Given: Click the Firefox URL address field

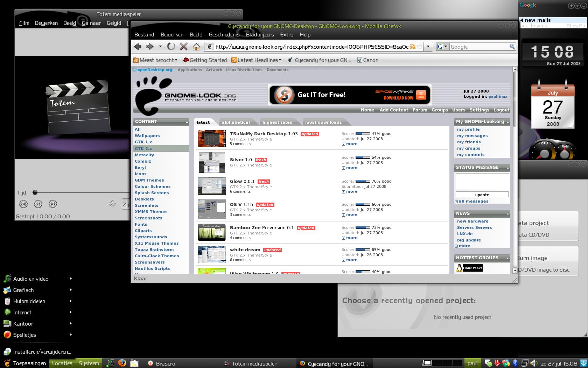Looking at the screenshot, I should click(311, 47).
